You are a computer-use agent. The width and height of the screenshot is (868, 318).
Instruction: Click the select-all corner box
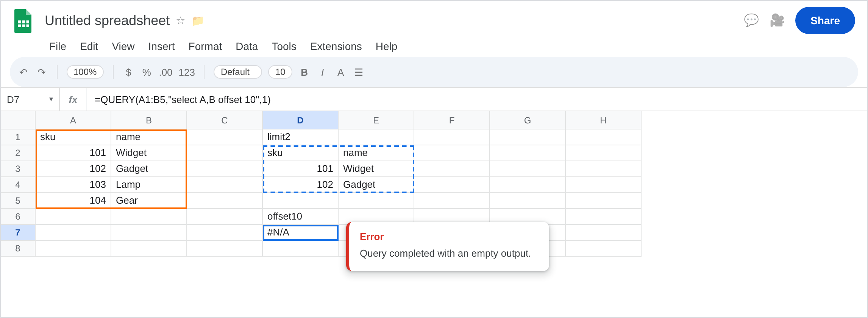pos(18,120)
